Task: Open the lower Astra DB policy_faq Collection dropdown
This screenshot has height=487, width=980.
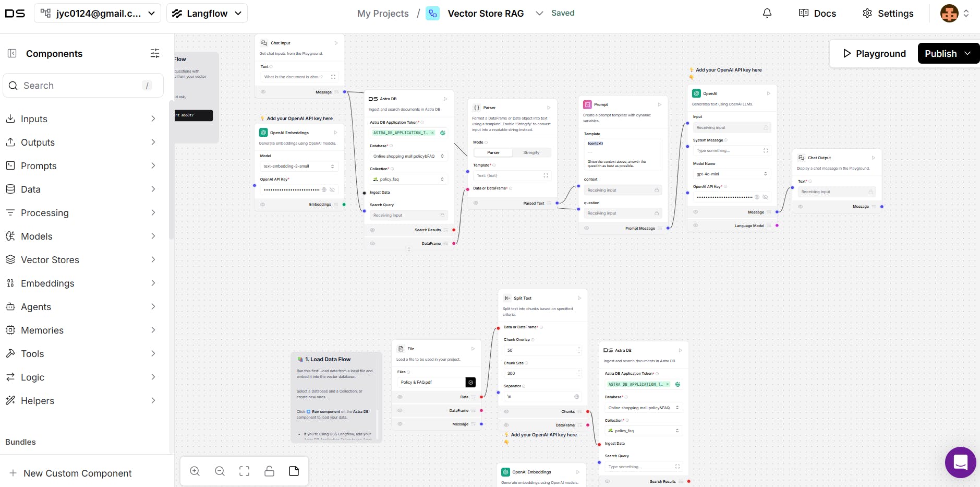Action: click(644, 431)
